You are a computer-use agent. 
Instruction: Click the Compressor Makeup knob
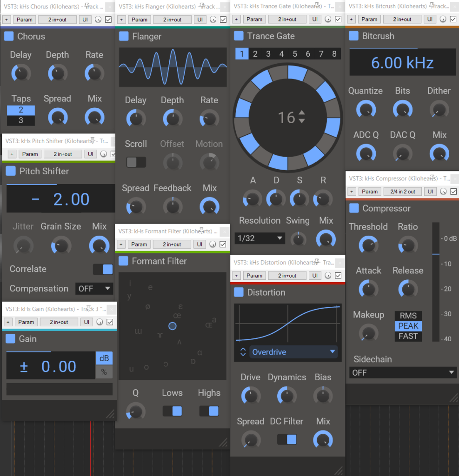(368, 333)
